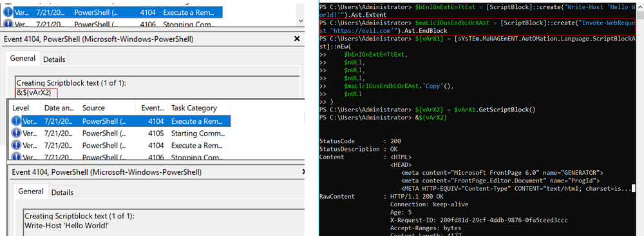Image resolution: width=644 pixels, height=236 pixels.
Task: Click the 'Connection: keep-alive' console line
Action: (x=429, y=204)
